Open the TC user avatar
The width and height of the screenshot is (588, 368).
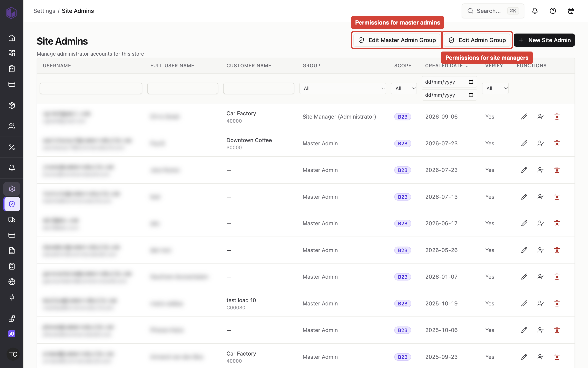[13, 354]
